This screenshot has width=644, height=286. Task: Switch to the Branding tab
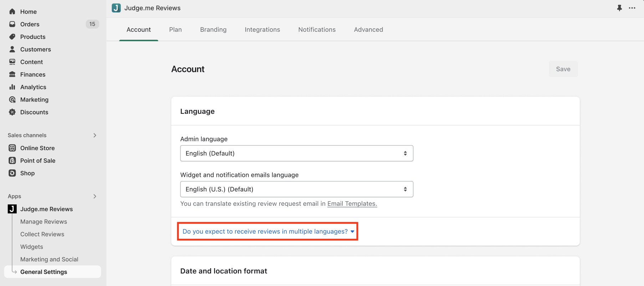(213, 30)
